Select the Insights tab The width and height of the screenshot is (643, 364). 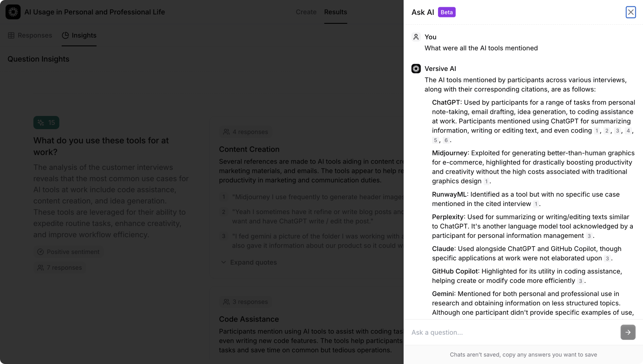click(x=79, y=35)
